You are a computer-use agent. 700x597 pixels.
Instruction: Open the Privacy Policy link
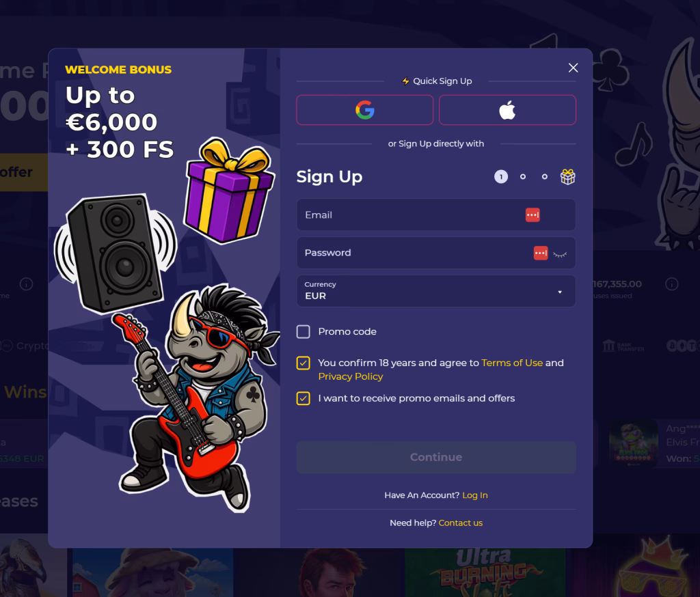351,376
